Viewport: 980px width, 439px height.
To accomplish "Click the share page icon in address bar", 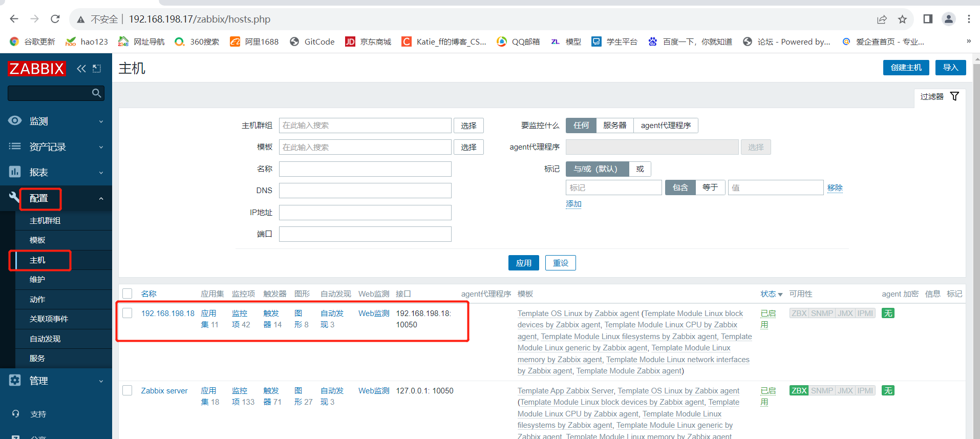I will click(882, 19).
